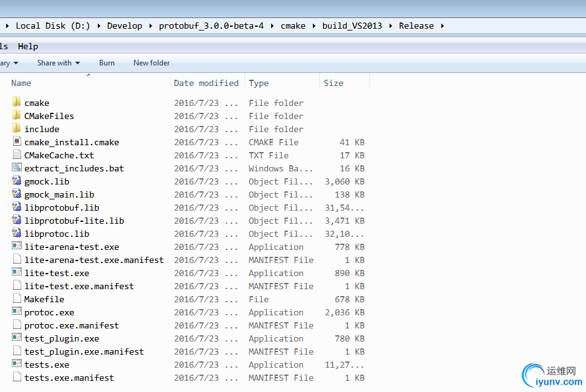The height and width of the screenshot is (392, 586).
Task: Select the file name tests.exe
Action: [x=47, y=365]
